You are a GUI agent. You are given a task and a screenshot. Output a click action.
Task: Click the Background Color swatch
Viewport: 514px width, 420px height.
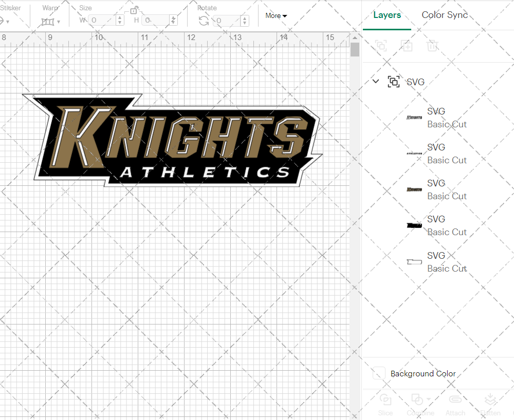[x=378, y=374]
